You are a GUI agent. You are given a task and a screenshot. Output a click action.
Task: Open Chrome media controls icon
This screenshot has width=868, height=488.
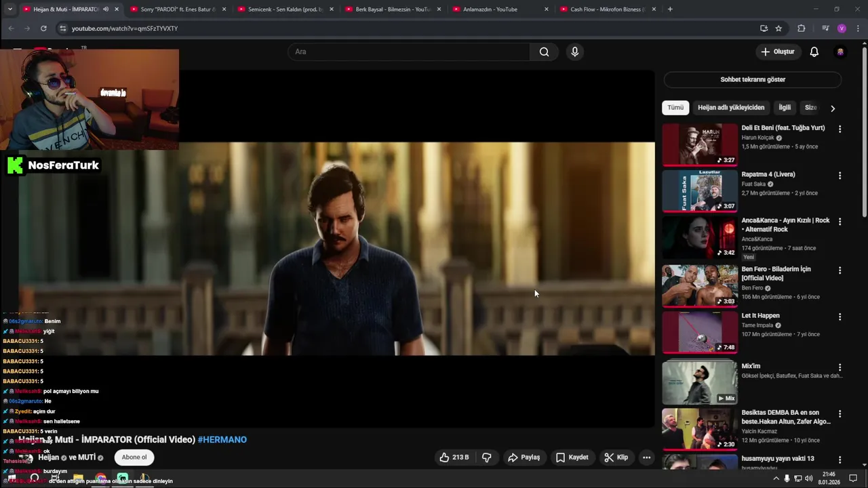[825, 28]
